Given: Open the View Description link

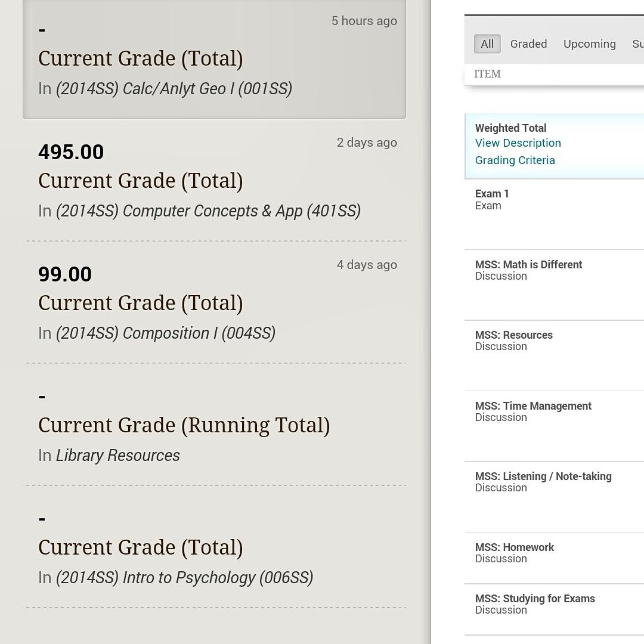Looking at the screenshot, I should tap(518, 143).
